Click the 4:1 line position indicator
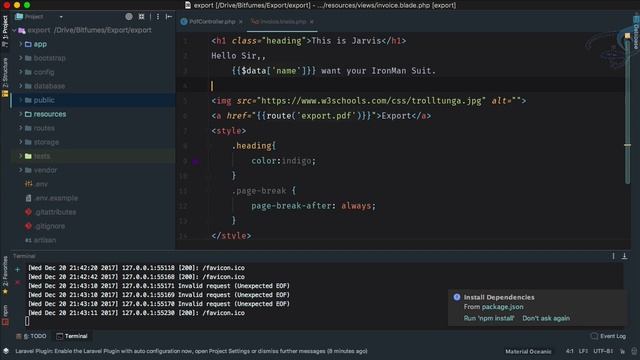The image size is (640, 360). (569, 351)
